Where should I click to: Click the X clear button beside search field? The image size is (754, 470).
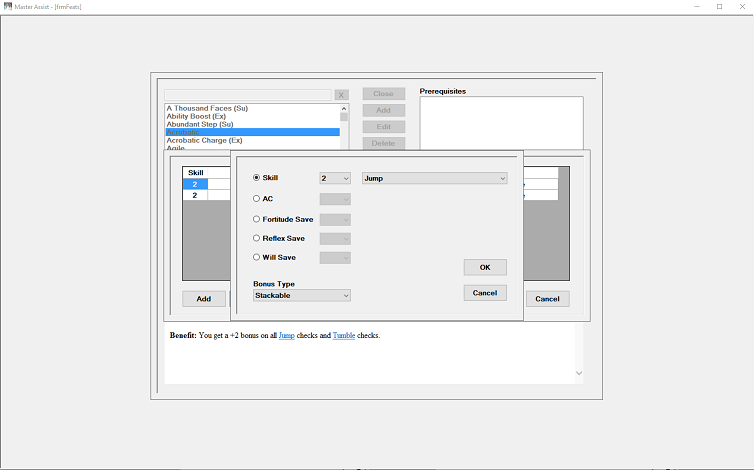(341, 95)
